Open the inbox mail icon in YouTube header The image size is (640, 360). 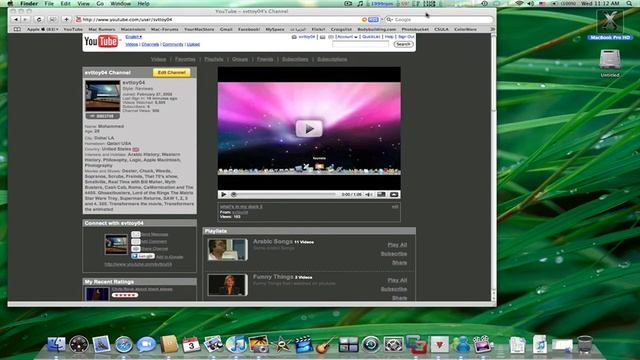322,37
